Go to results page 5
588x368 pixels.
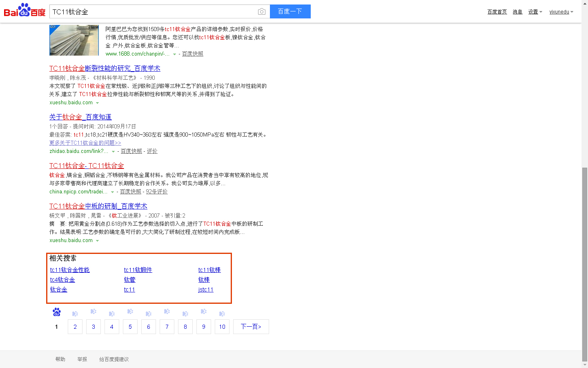click(x=130, y=327)
